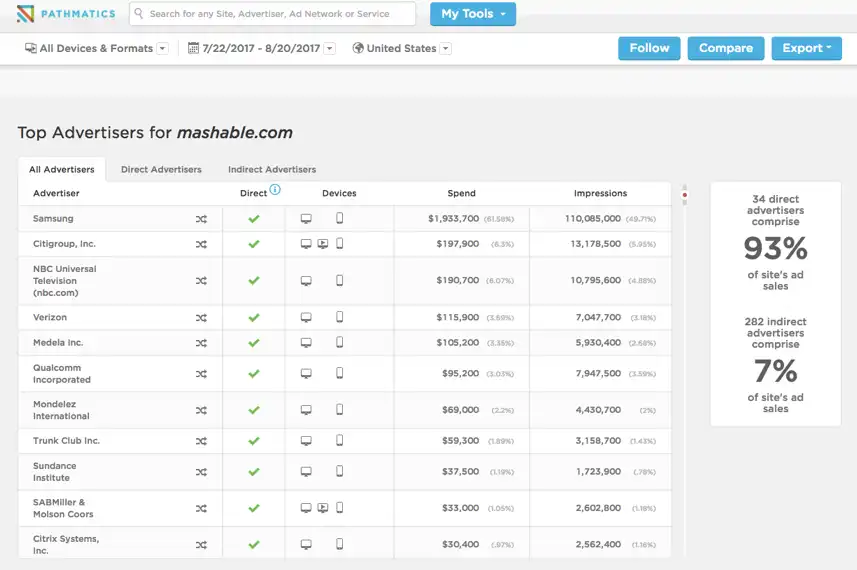This screenshot has height=570, width=857.
Task: Open the Export dropdown button
Action: tap(806, 48)
